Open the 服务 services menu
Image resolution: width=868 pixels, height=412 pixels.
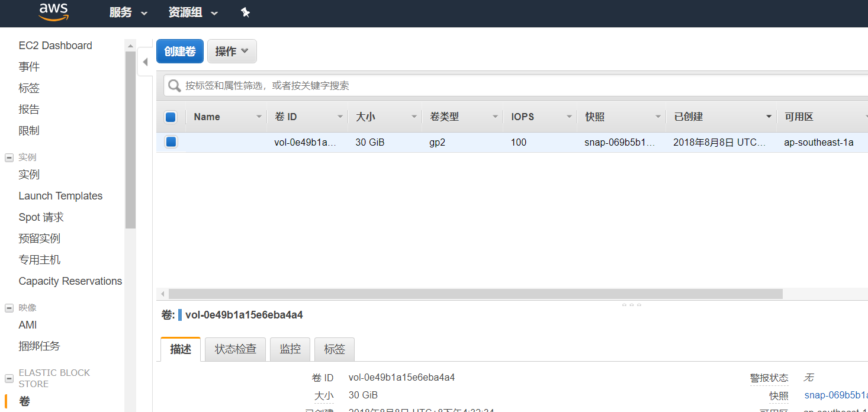pyautogui.click(x=128, y=12)
